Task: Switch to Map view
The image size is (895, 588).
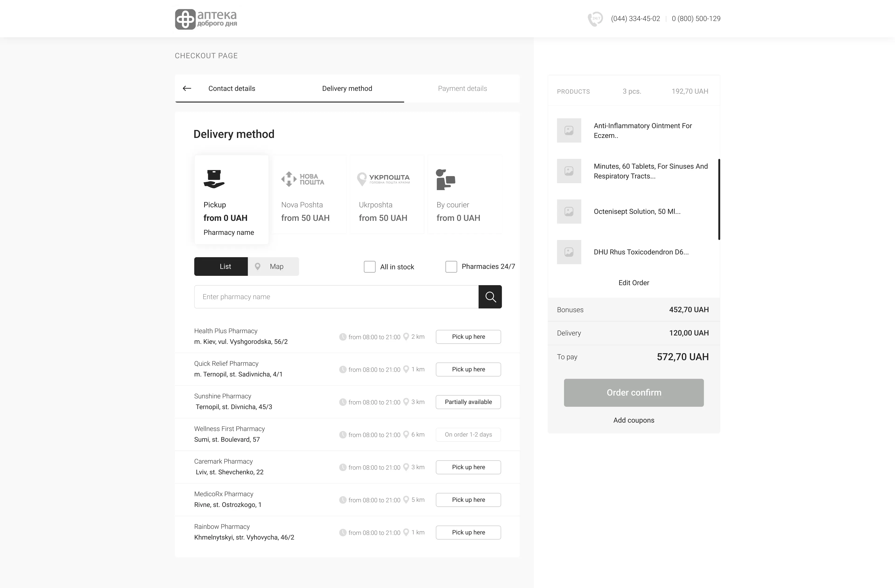Action: coord(273,267)
